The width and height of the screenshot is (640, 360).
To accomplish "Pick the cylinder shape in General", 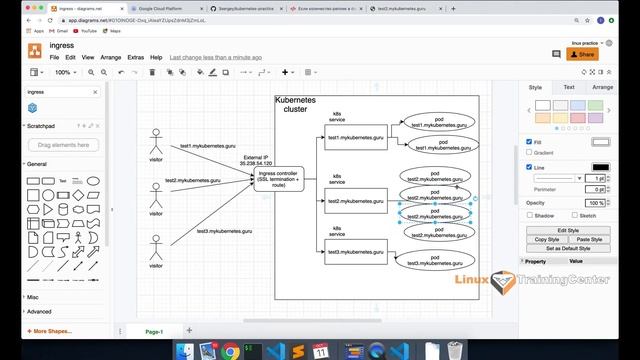I will [x=63, y=209].
